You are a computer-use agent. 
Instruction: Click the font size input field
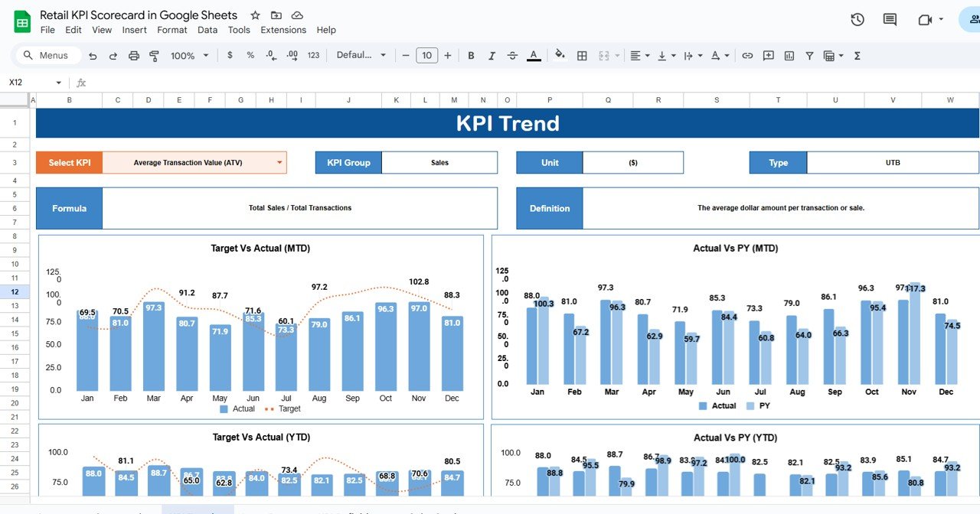(x=426, y=56)
